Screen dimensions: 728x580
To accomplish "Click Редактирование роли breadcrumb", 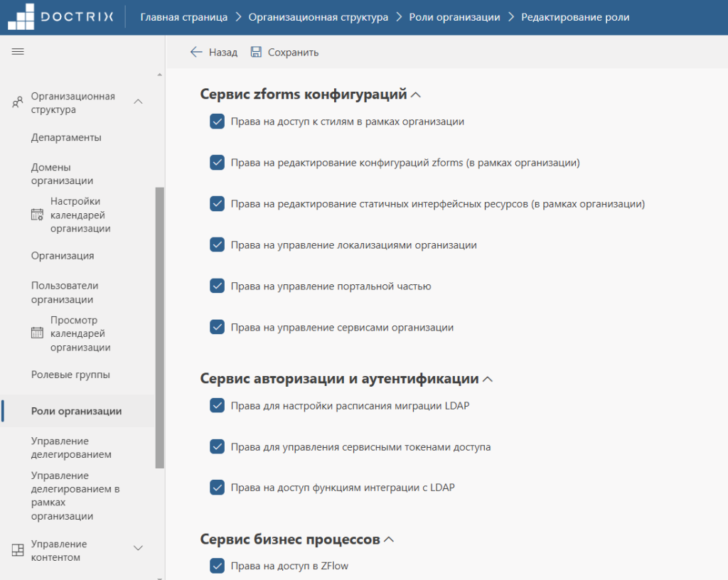I will [575, 17].
